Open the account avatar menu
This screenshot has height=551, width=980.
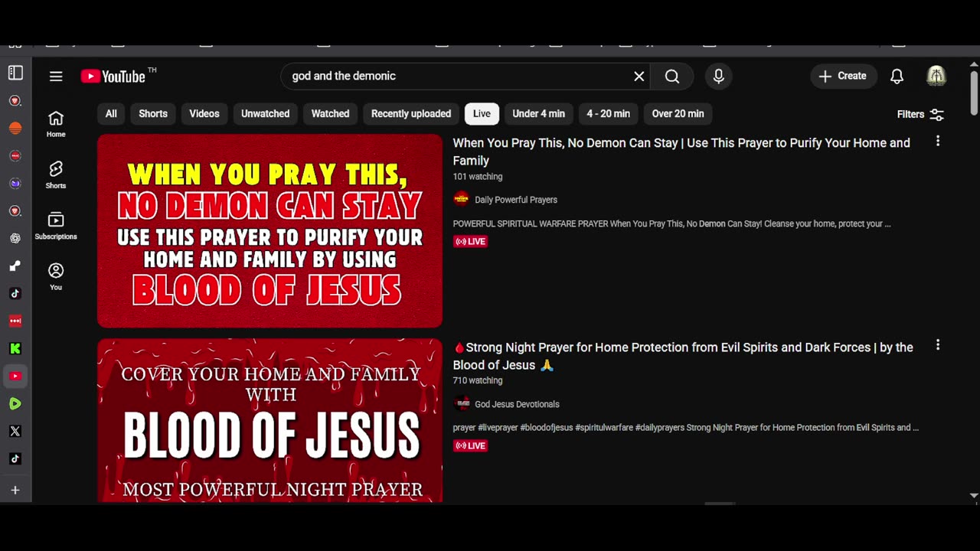(x=936, y=76)
